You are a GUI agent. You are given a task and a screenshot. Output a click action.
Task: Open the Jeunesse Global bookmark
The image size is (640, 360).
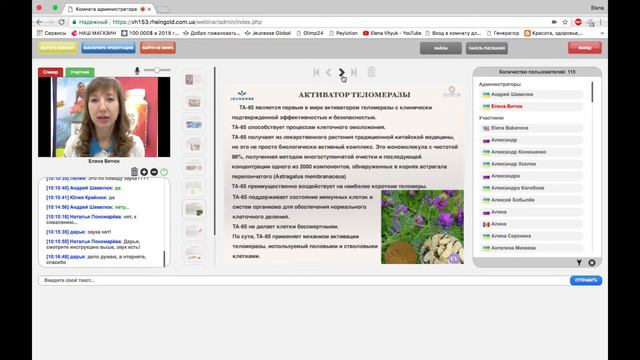pos(268,33)
